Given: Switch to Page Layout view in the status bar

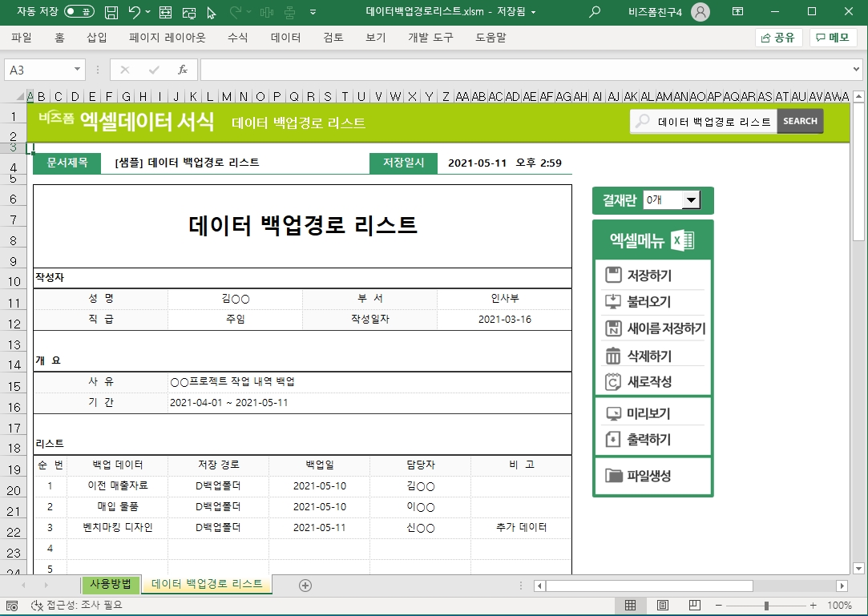Looking at the screenshot, I should coord(663,606).
